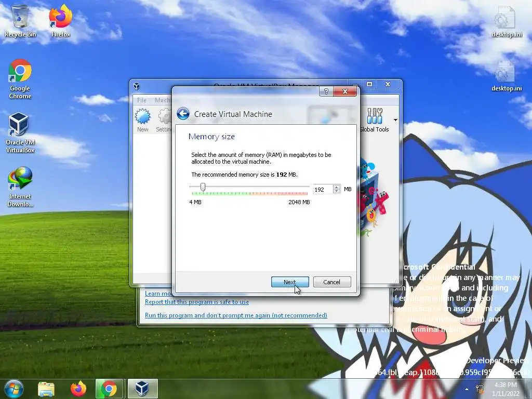The height and width of the screenshot is (399, 532).
Task: Cancel the Create Virtual Machine wizard
Action: pyautogui.click(x=331, y=282)
